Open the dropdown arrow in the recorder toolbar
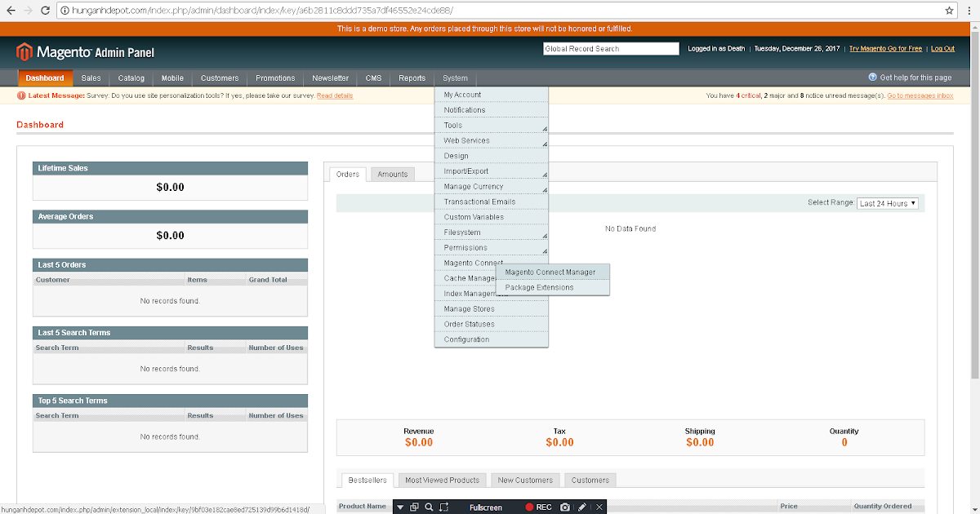 (x=399, y=507)
